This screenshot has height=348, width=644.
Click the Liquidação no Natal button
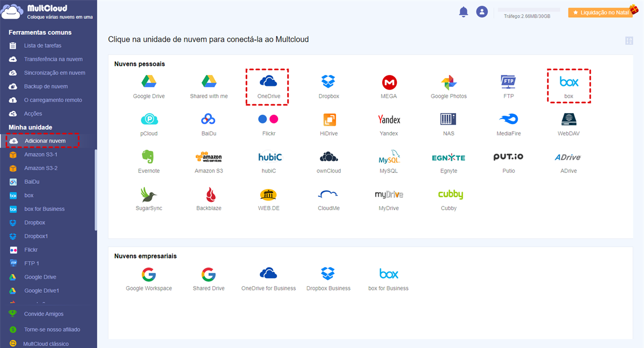coord(600,12)
